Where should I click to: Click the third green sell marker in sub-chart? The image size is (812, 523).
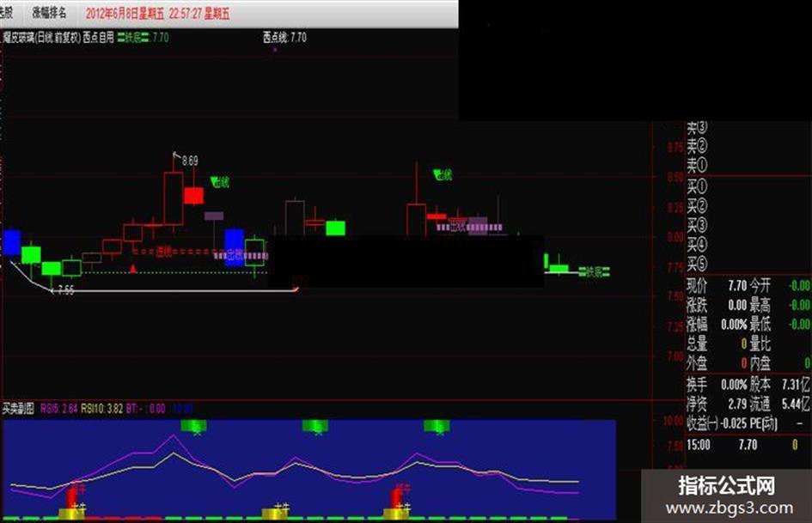pos(437,427)
